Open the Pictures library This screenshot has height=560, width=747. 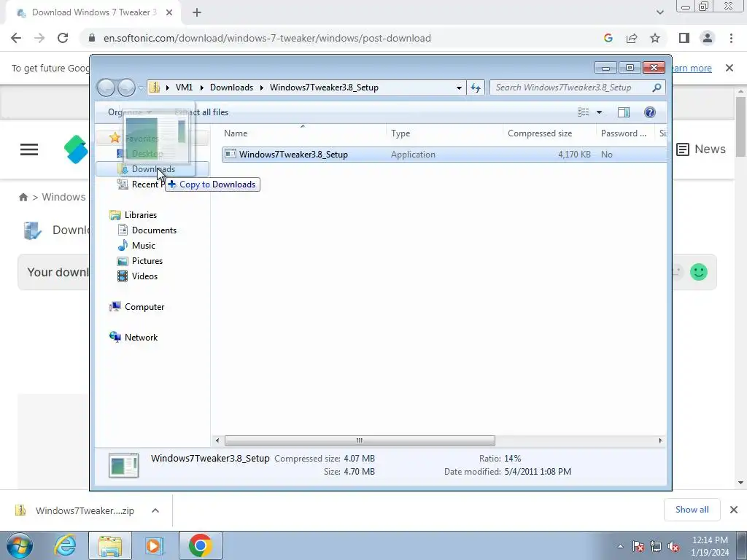147,261
